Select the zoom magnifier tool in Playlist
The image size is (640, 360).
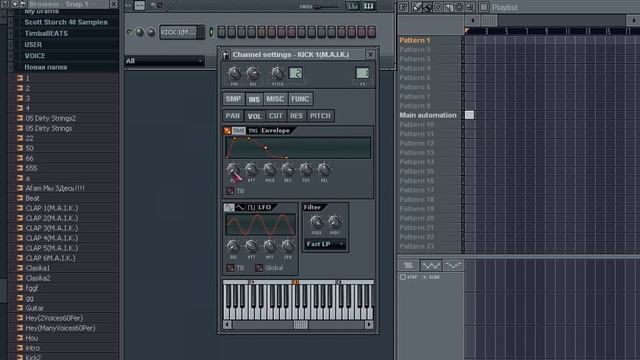(x=470, y=7)
